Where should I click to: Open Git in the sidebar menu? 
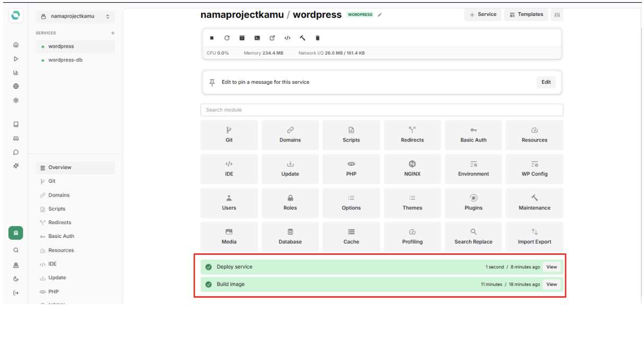[x=75, y=181]
